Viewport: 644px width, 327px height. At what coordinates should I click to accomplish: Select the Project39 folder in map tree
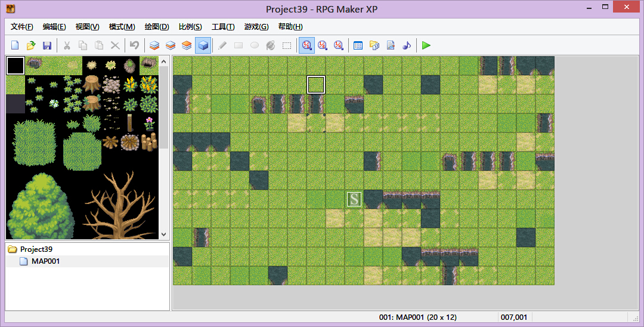coord(36,249)
